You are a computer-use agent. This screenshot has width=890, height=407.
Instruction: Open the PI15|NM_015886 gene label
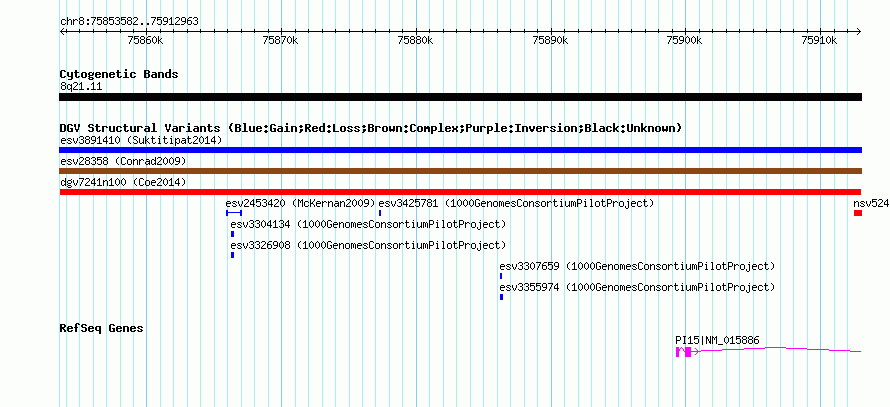(717, 340)
